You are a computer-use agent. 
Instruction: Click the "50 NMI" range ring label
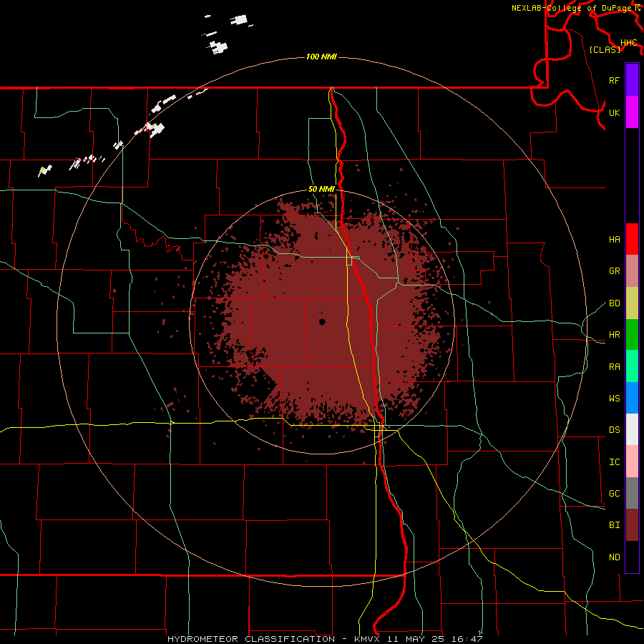321,189
